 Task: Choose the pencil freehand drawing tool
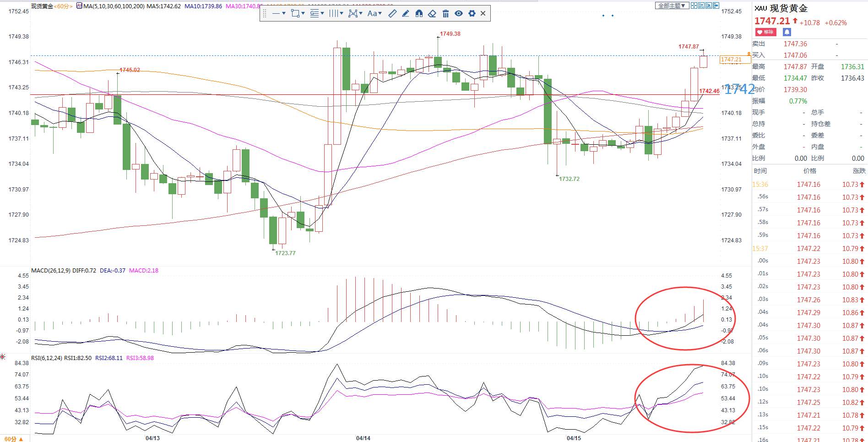(x=406, y=14)
